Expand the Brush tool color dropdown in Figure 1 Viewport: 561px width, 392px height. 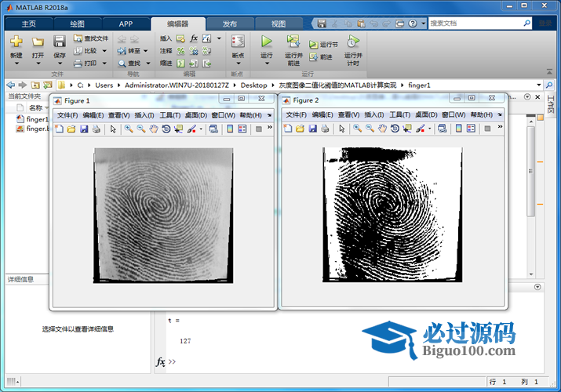pyautogui.click(x=201, y=129)
